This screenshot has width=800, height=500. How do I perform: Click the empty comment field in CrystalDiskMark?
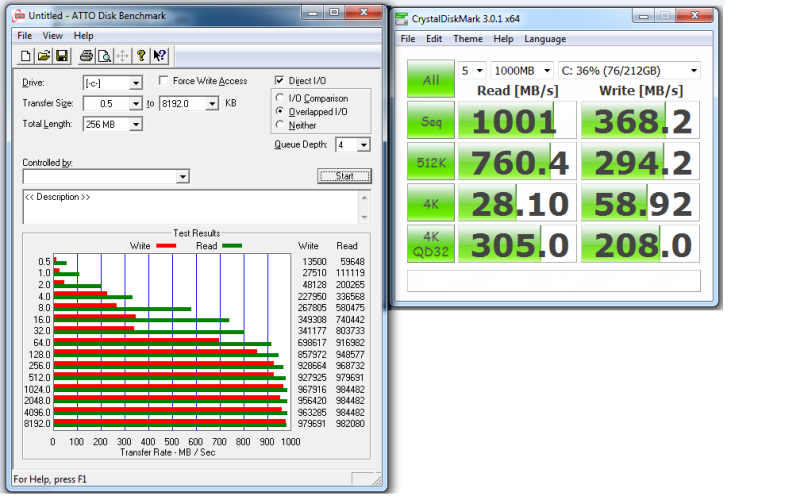554,281
